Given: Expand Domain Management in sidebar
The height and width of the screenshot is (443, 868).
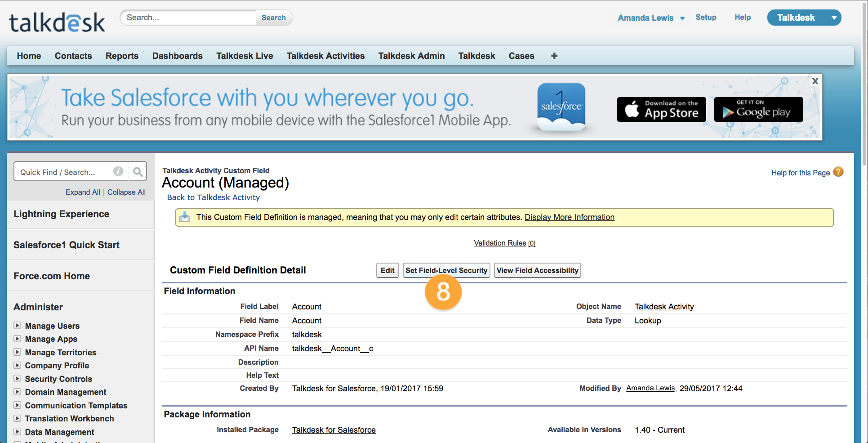Looking at the screenshot, I should [x=17, y=392].
